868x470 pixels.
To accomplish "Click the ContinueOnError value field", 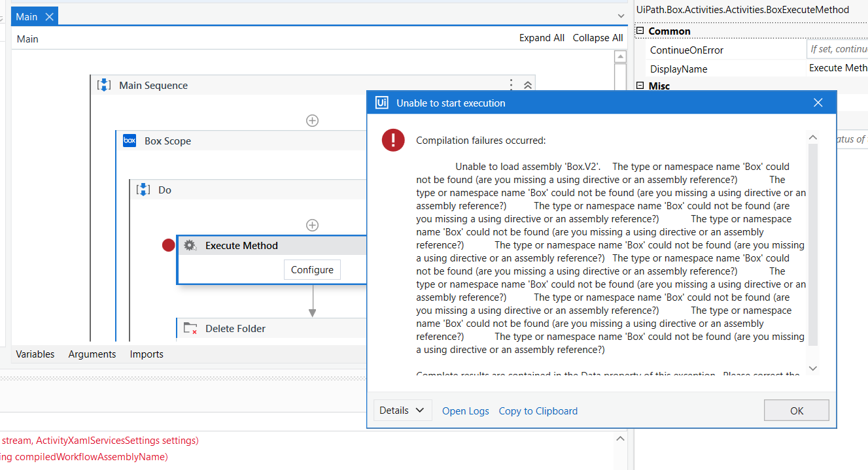I will [837, 50].
